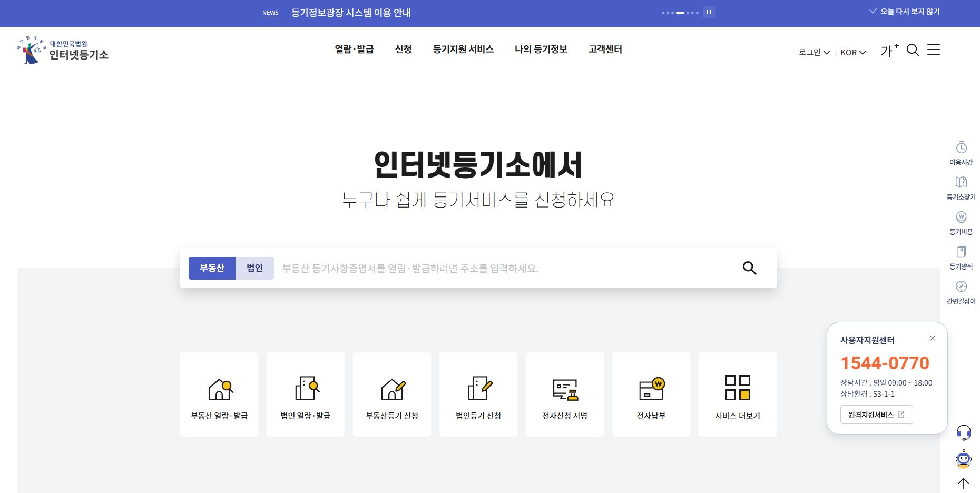The image size is (980, 493).
Task: Click the NEWS label link
Action: [x=270, y=13]
